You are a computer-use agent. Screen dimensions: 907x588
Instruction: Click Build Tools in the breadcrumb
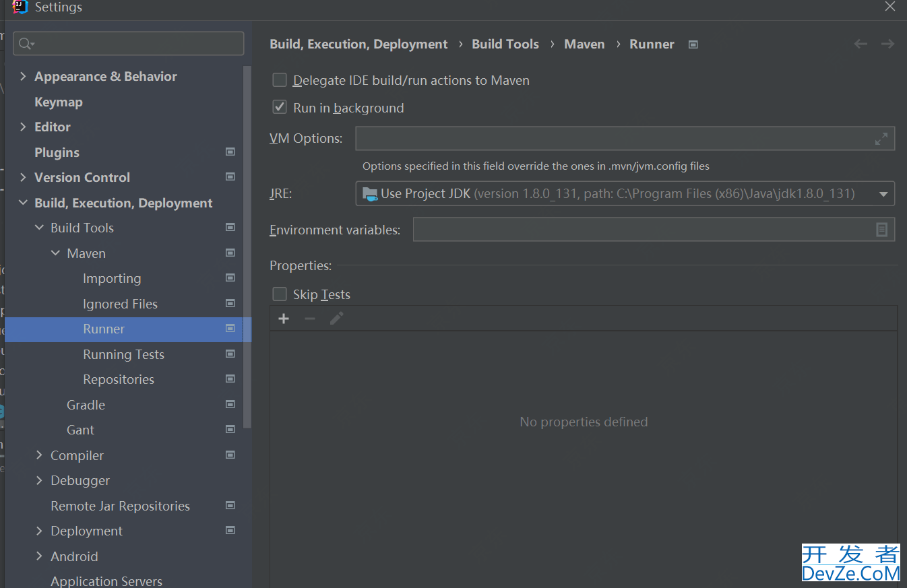tap(505, 44)
